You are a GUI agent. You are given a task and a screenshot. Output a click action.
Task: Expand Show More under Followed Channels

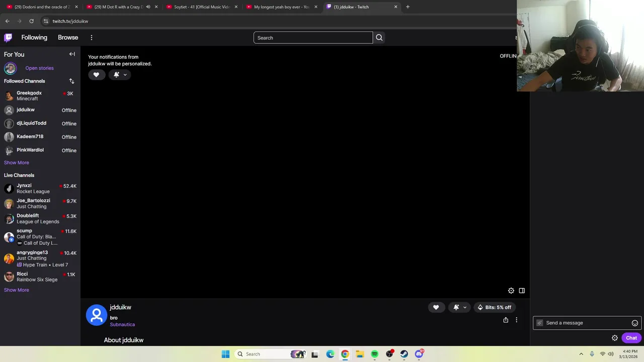pyautogui.click(x=17, y=163)
